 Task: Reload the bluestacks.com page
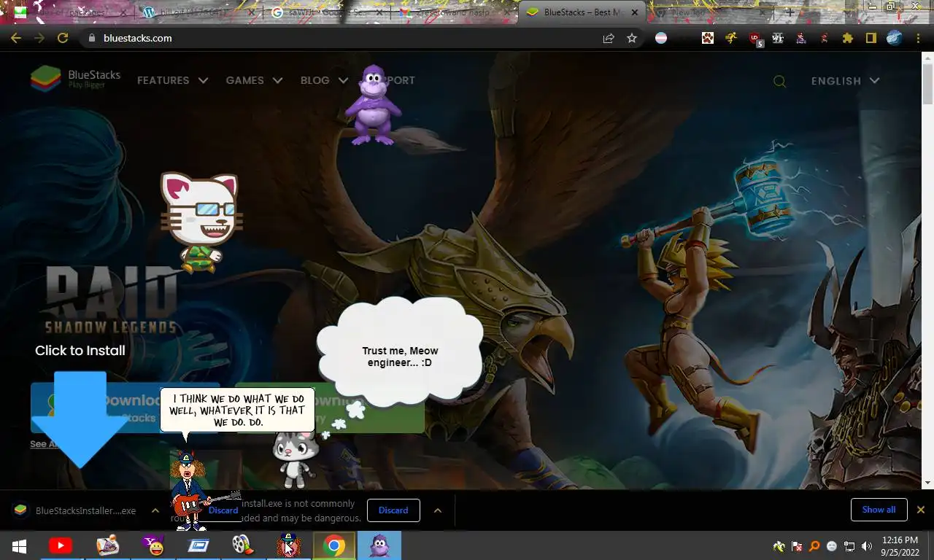coord(63,38)
